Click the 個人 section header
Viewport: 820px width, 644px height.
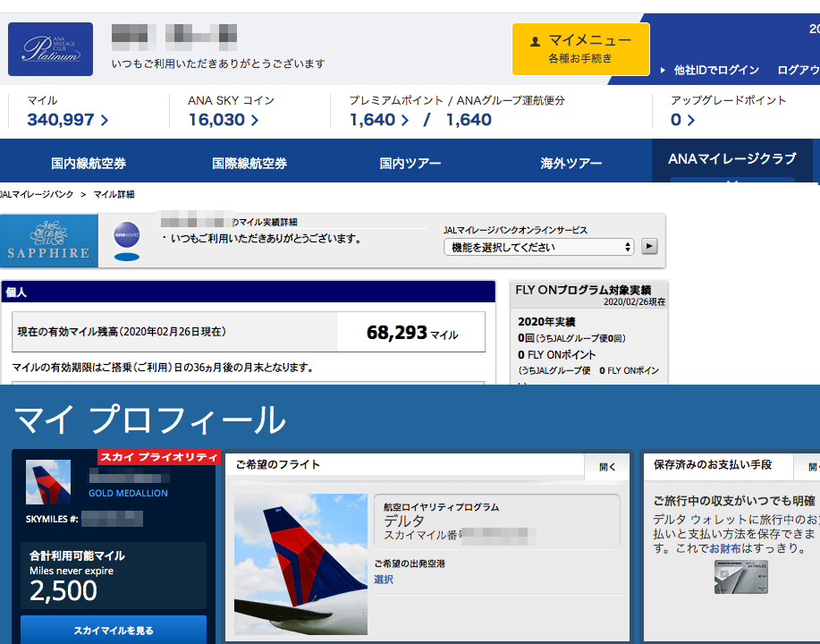coord(248,292)
